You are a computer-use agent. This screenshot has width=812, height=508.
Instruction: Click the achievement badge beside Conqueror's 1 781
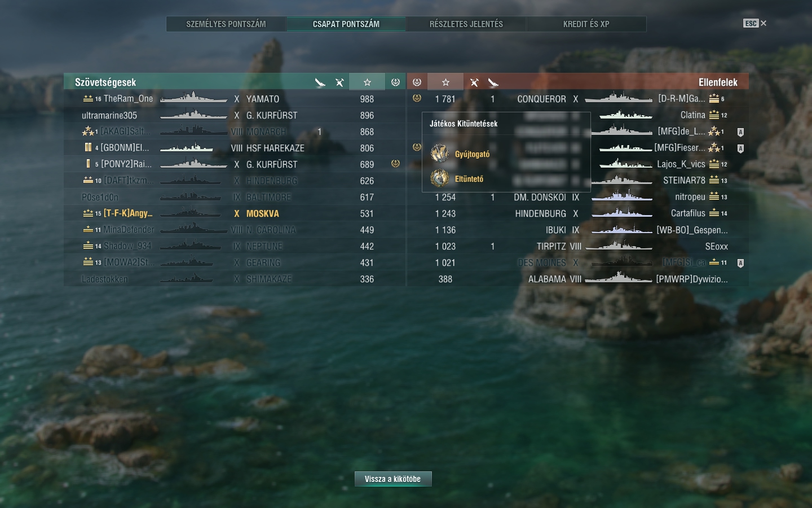pos(417,98)
